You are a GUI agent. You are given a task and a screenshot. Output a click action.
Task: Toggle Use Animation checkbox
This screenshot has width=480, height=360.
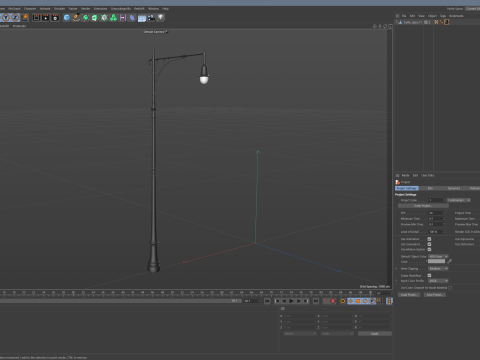pyautogui.click(x=429, y=239)
